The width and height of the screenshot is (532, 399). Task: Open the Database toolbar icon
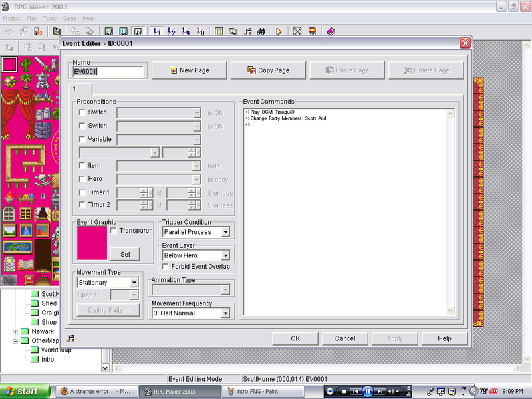click(x=219, y=31)
